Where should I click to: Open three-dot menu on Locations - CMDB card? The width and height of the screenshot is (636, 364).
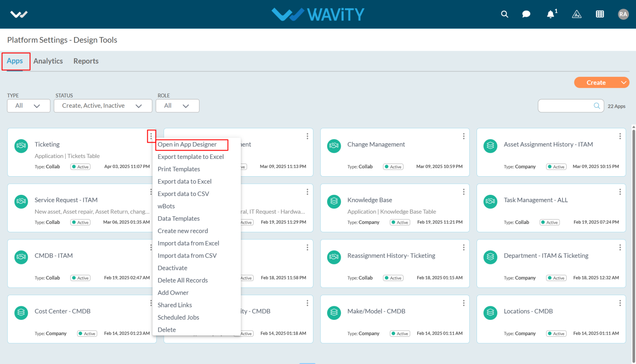coord(620,303)
